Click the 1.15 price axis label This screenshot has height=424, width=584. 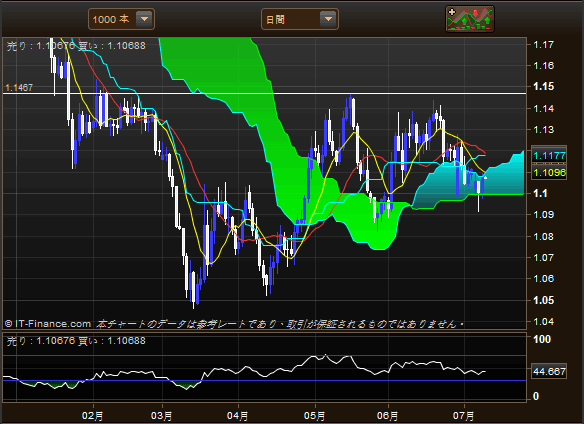pyautogui.click(x=543, y=86)
